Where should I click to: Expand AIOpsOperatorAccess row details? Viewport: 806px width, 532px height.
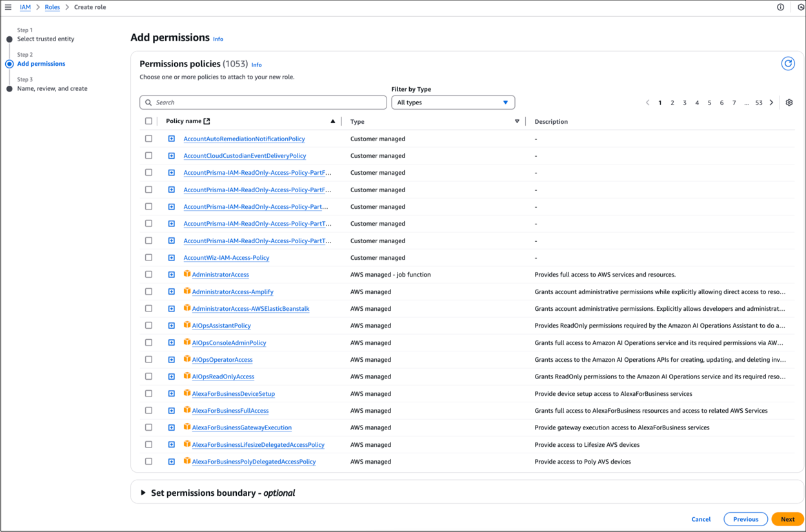(172, 360)
